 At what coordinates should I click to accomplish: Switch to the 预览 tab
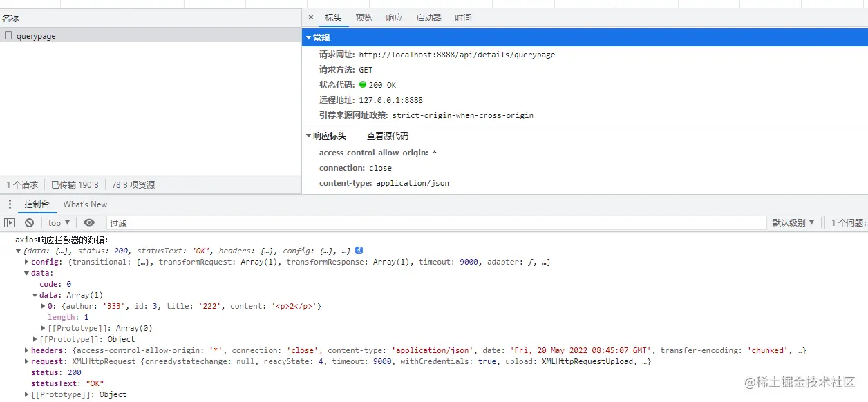point(364,18)
